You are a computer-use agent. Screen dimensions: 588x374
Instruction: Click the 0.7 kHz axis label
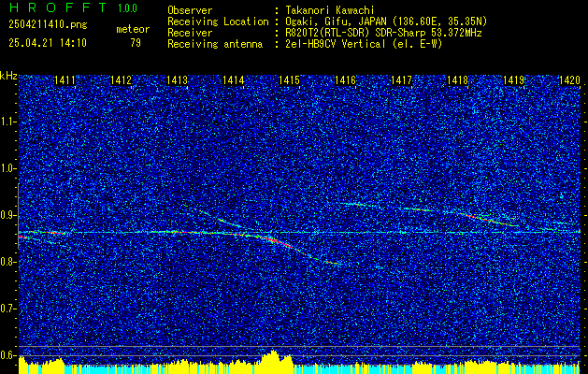coord(8,309)
